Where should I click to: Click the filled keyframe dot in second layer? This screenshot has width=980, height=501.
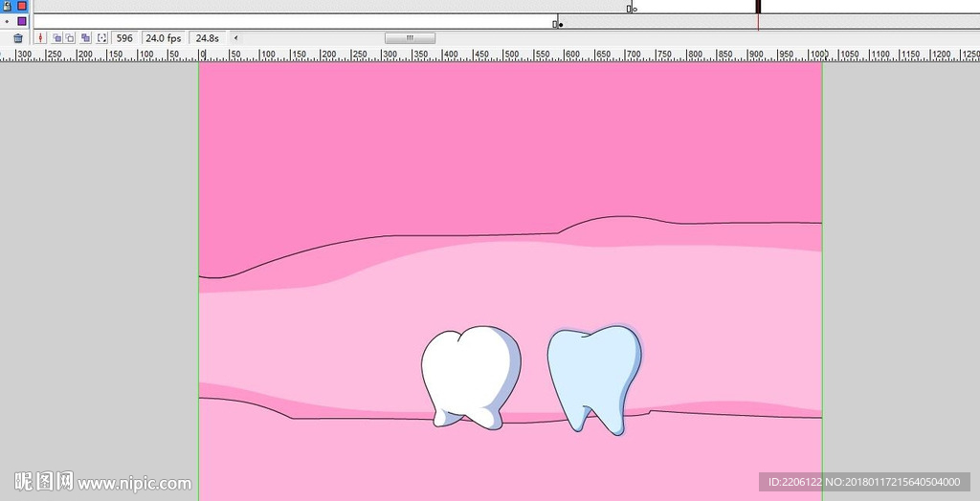point(561,25)
